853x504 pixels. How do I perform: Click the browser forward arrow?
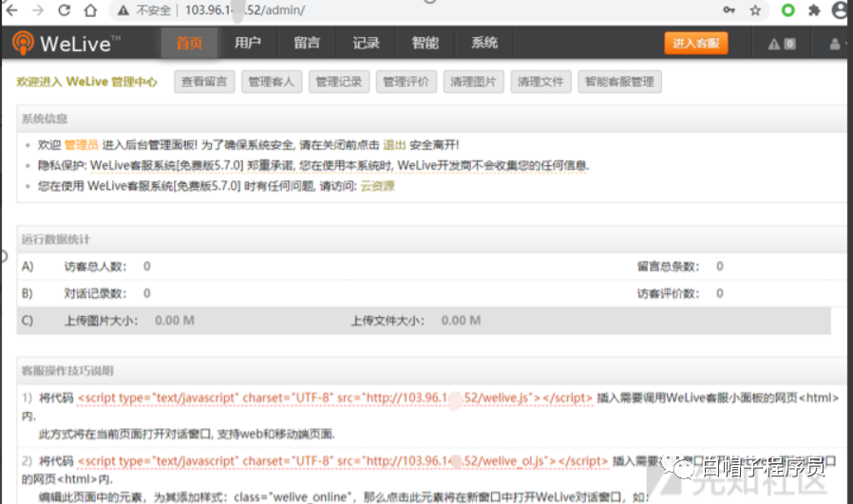(38, 9)
